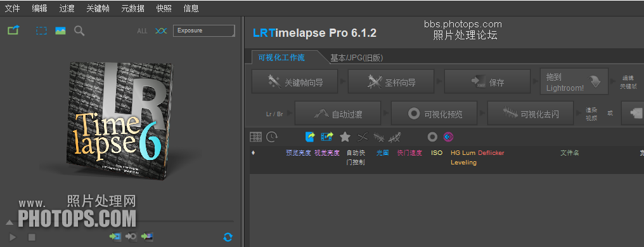The height and width of the screenshot is (247, 644).
Task: Click the blue filmstrip export arrow icon
Action: pyautogui.click(x=327, y=137)
